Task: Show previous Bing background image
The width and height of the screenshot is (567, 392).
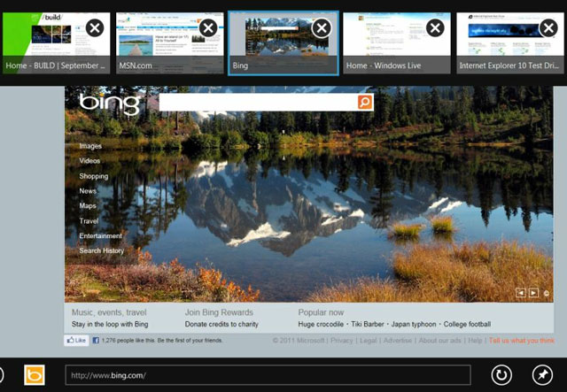Action: pyautogui.click(x=520, y=293)
